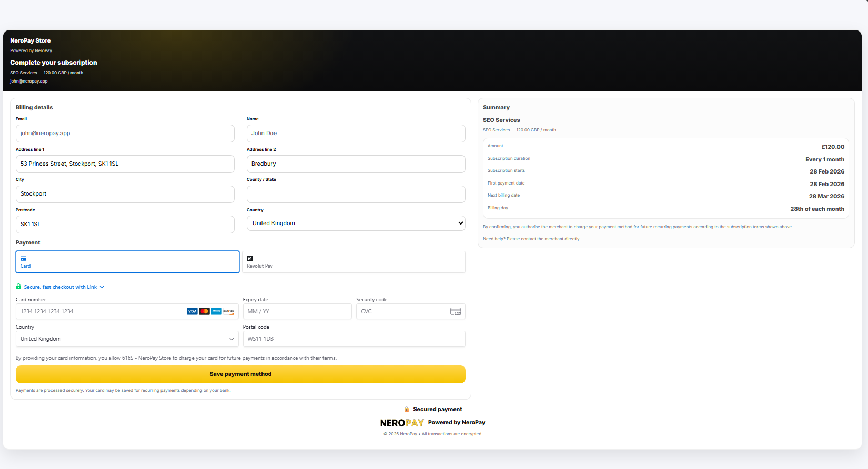This screenshot has height=469, width=868.
Task: Open the card Country dropdown
Action: [127, 339]
